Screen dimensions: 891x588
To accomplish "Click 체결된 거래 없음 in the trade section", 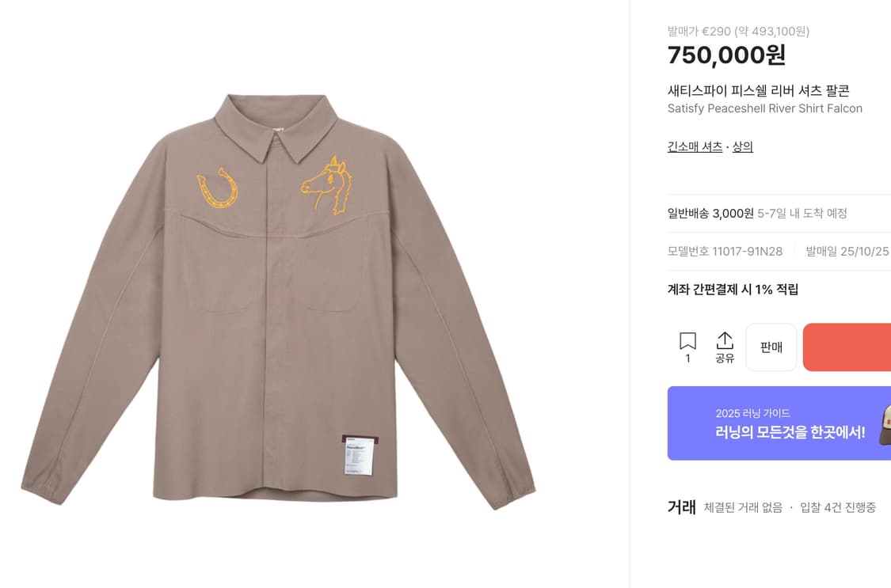I will pos(737,508).
